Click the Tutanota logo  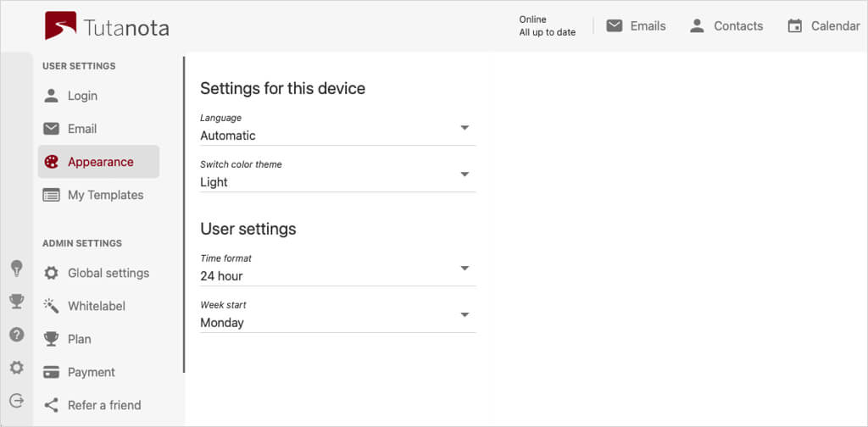pyautogui.click(x=107, y=26)
